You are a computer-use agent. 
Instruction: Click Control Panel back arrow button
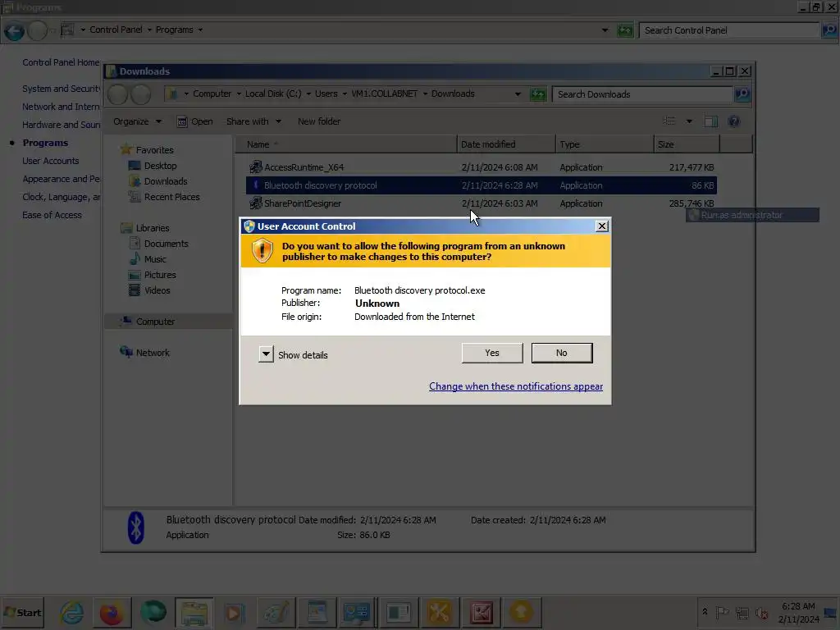pyautogui.click(x=15, y=30)
